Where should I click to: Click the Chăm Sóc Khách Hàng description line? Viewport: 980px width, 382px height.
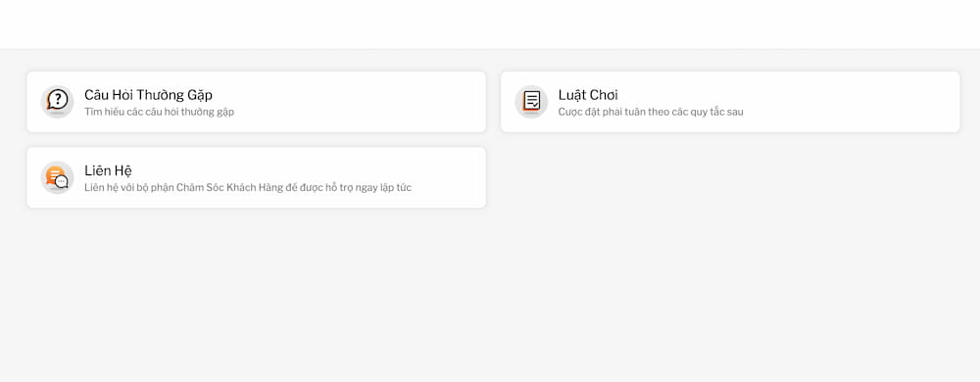(x=248, y=188)
